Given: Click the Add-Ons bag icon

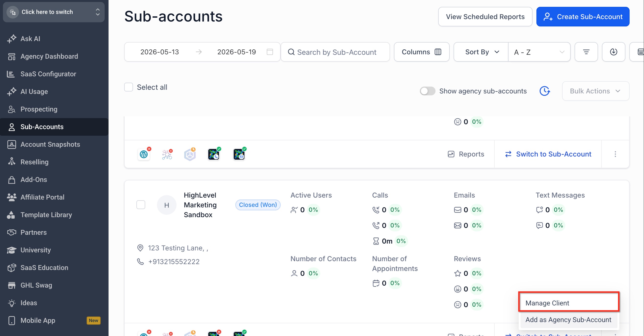Looking at the screenshot, I should tap(11, 179).
